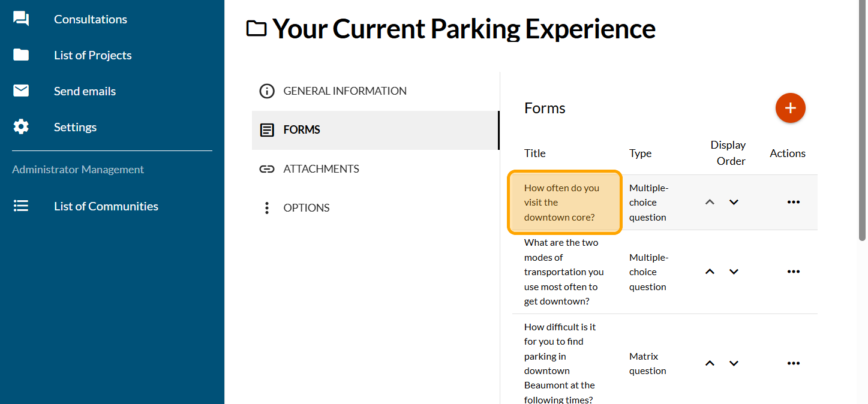The height and width of the screenshot is (404, 868).
Task: Move downtown core question down
Action: click(x=734, y=202)
